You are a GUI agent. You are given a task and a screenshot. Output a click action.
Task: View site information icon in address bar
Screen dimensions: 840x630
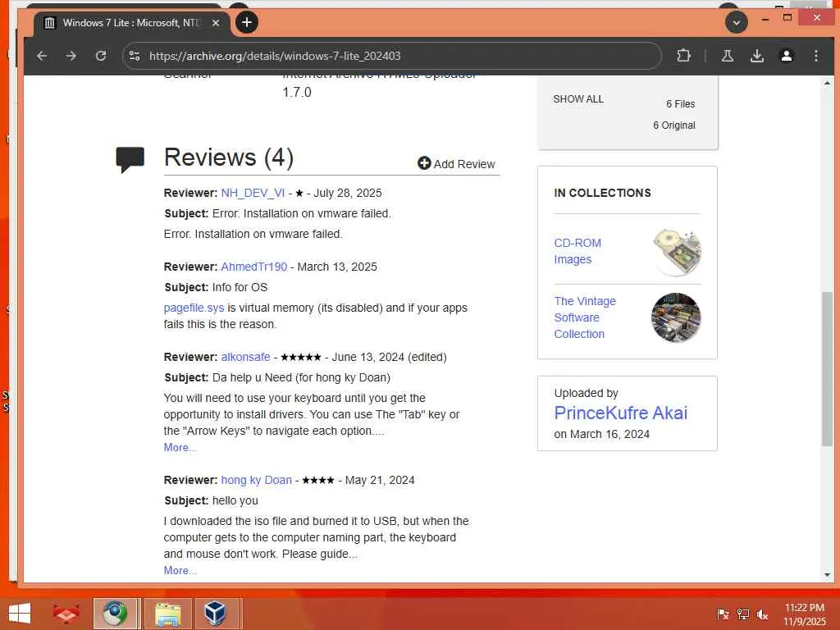coord(135,56)
